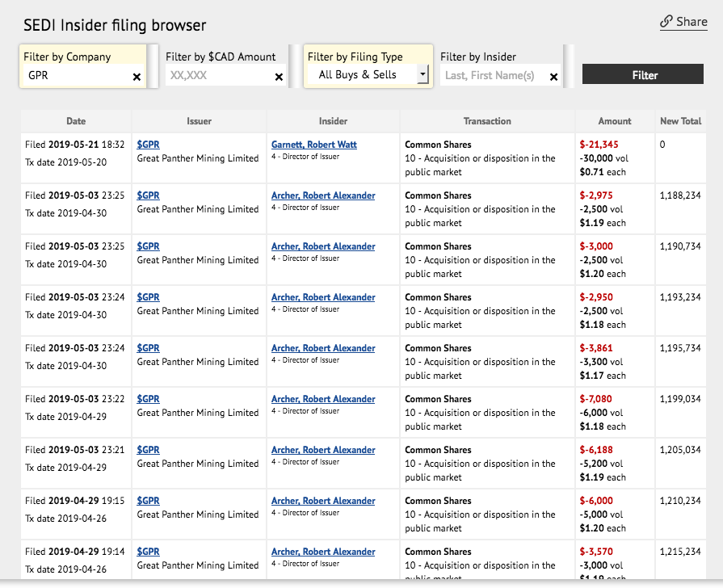Clear the $CAD Amount filter field
The image size is (723, 588).
[279, 77]
